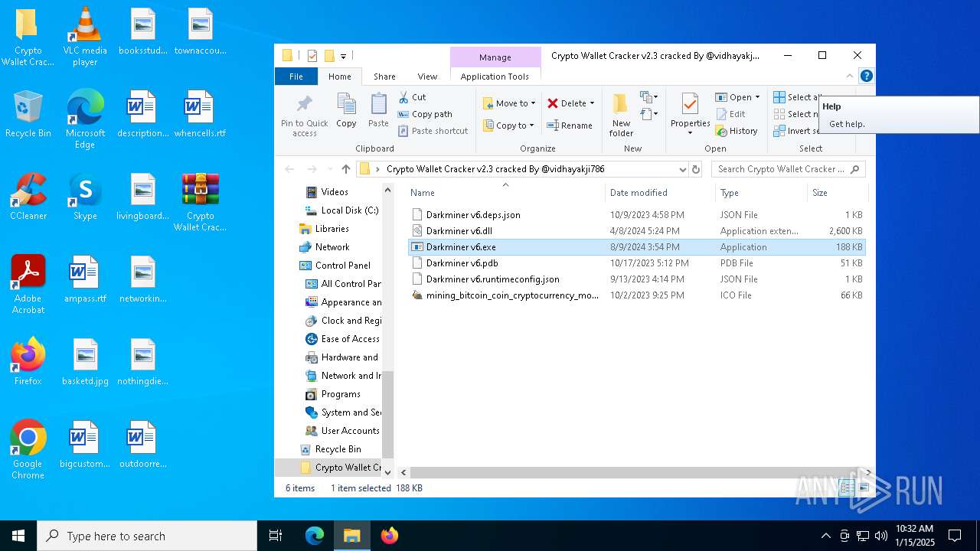Show hidden system tray icons

pyautogui.click(x=825, y=536)
